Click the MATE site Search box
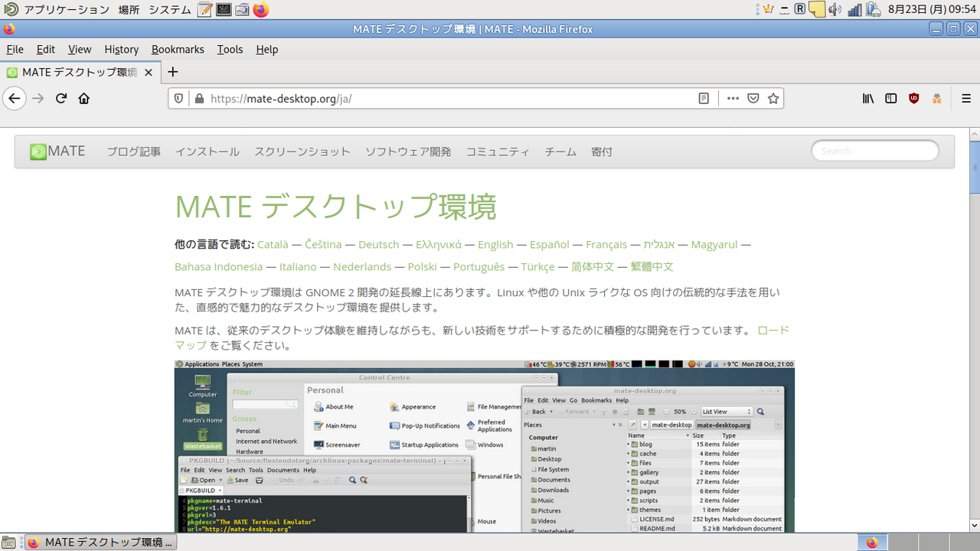980x551 pixels. pos(875,151)
